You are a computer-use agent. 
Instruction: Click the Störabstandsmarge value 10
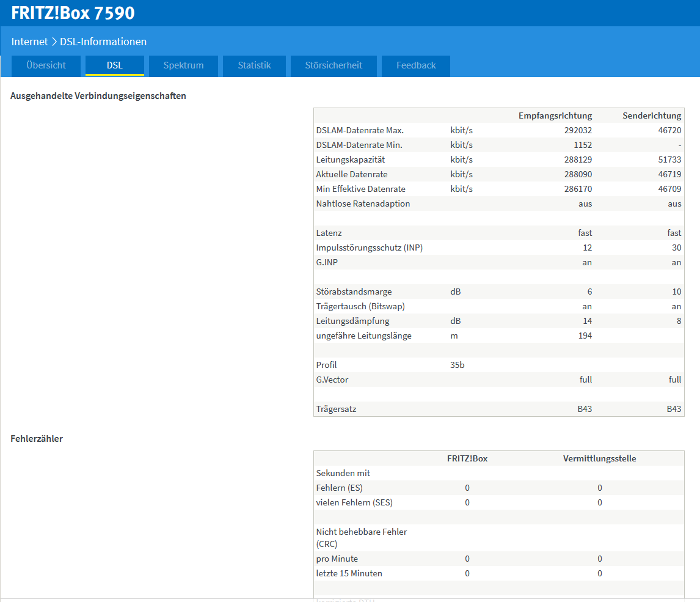point(677,292)
